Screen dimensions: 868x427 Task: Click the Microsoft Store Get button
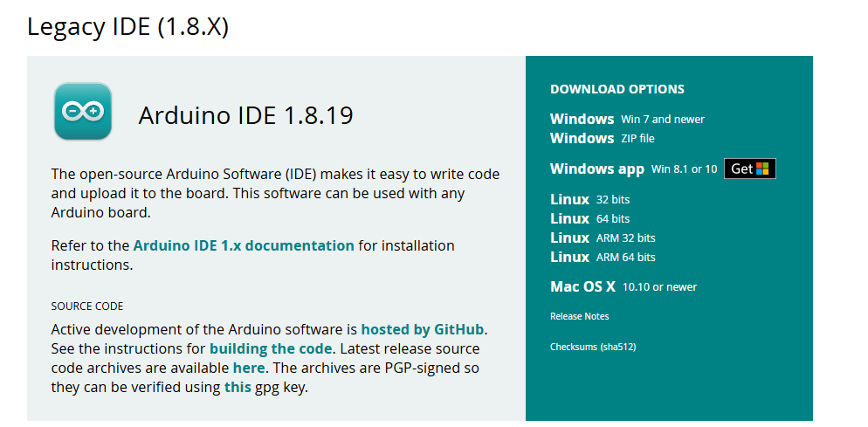tap(749, 169)
